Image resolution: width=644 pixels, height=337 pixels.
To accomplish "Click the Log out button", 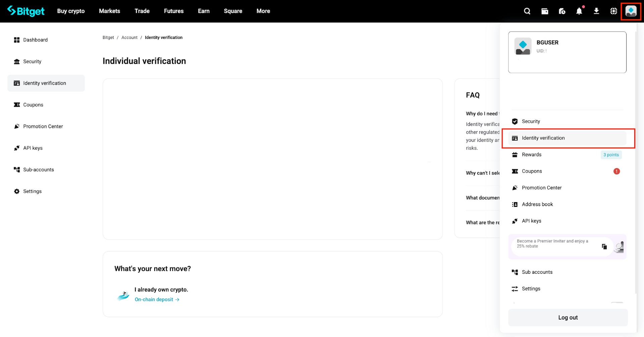I will [568, 318].
